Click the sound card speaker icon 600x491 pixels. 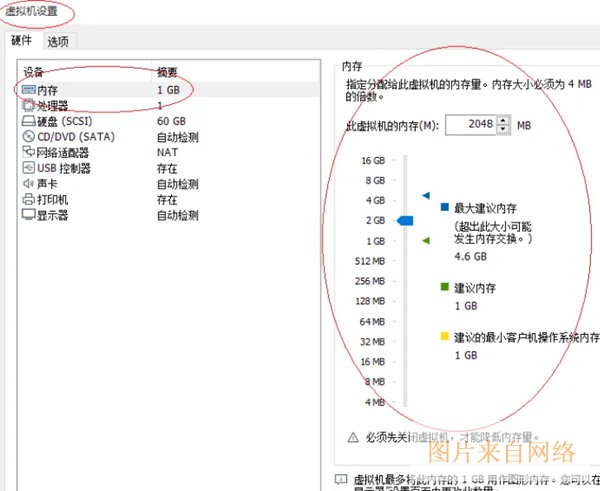click(x=29, y=184)
